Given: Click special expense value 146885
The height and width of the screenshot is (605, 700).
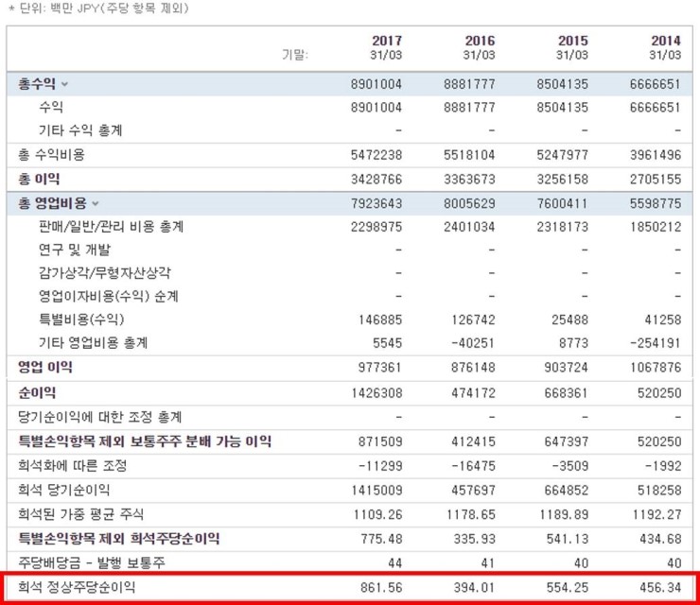Looking at the screenshot, I should pos(380,320).
